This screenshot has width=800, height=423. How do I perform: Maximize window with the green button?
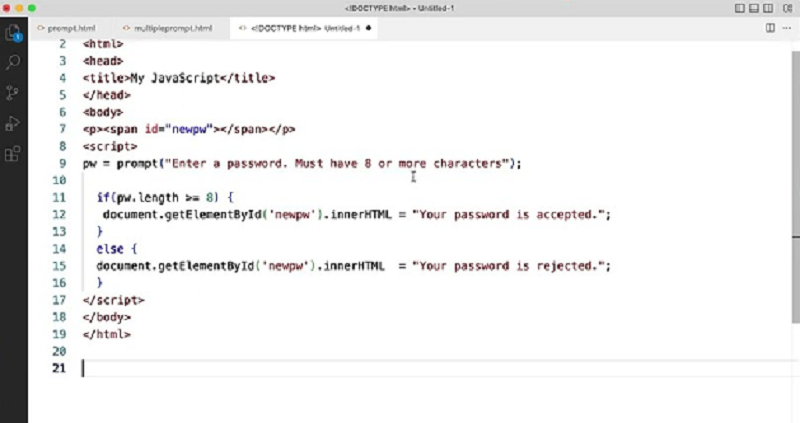(x=32, y=8)
